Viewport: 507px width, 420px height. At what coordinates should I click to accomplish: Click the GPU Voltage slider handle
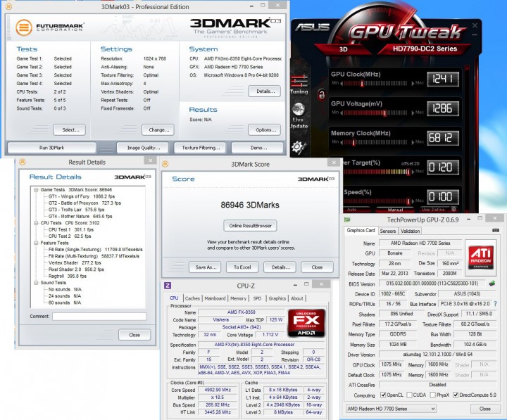[x=384, y=113]
